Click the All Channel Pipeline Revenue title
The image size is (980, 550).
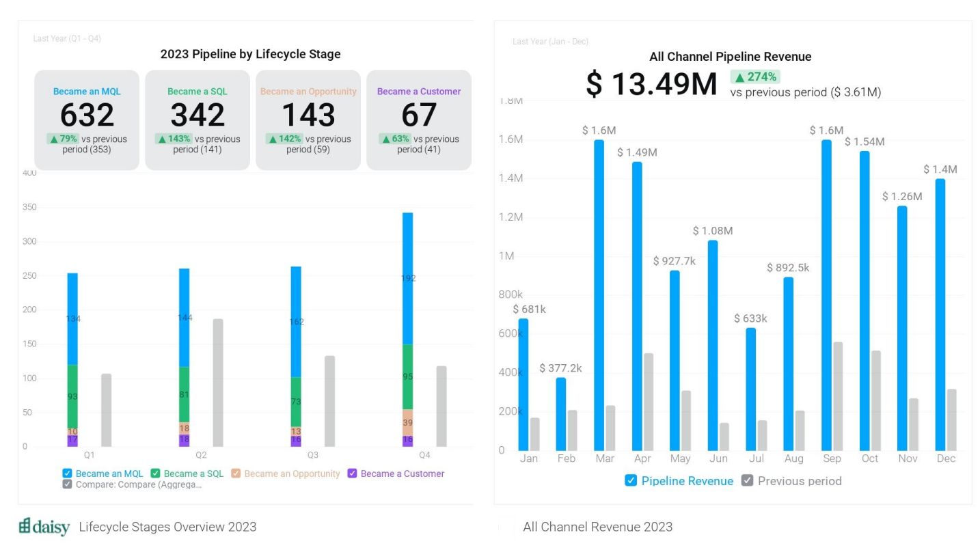pos(731,57)
